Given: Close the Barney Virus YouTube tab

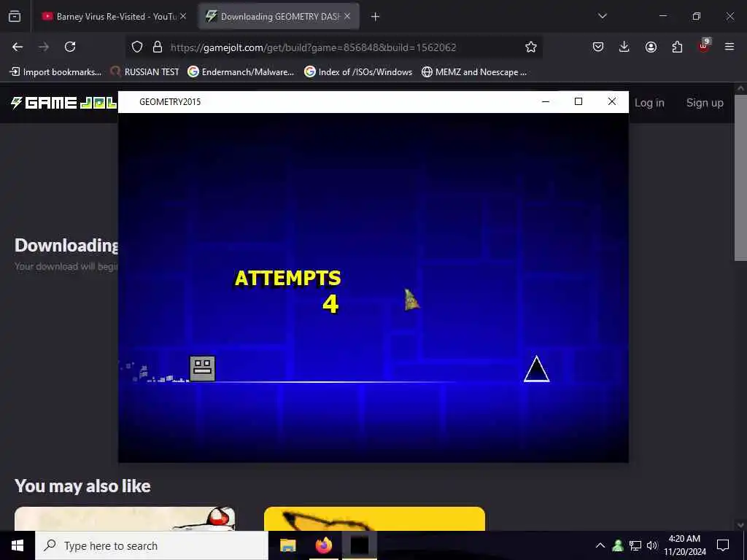Looking at the screenshot, I should [183, 16].
